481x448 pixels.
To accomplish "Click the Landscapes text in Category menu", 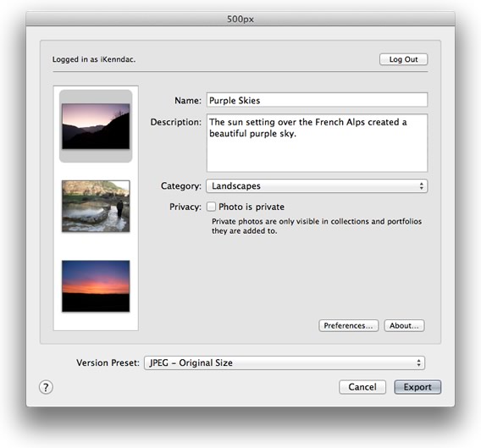I will (x=236, y=186).
